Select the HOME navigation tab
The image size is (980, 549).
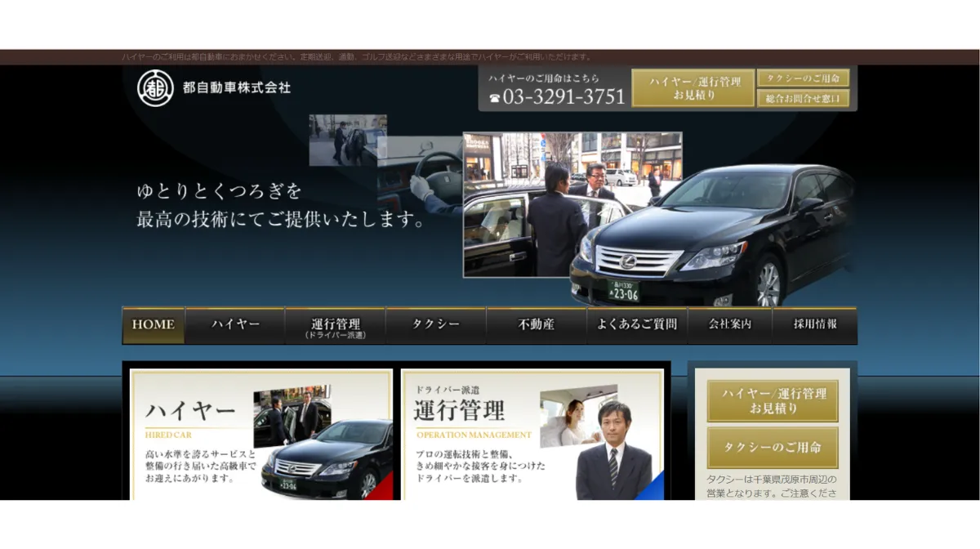pyautogui.click(x=153, y=324)
